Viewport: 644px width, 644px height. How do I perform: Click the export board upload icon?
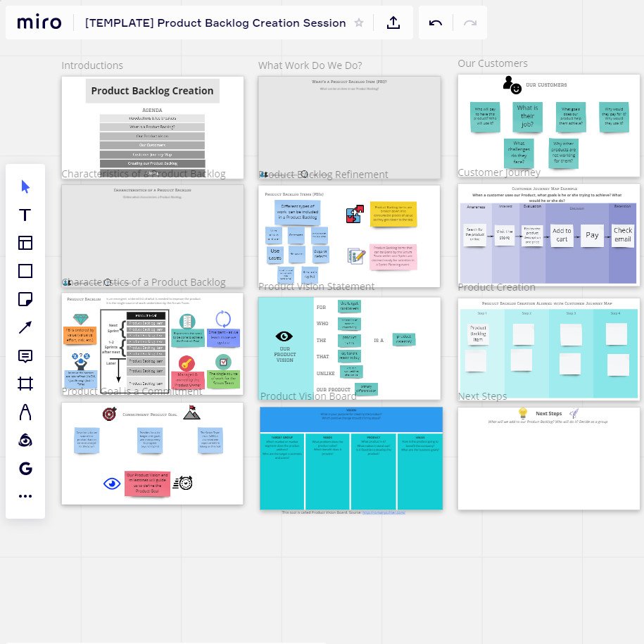coord(393,23)
